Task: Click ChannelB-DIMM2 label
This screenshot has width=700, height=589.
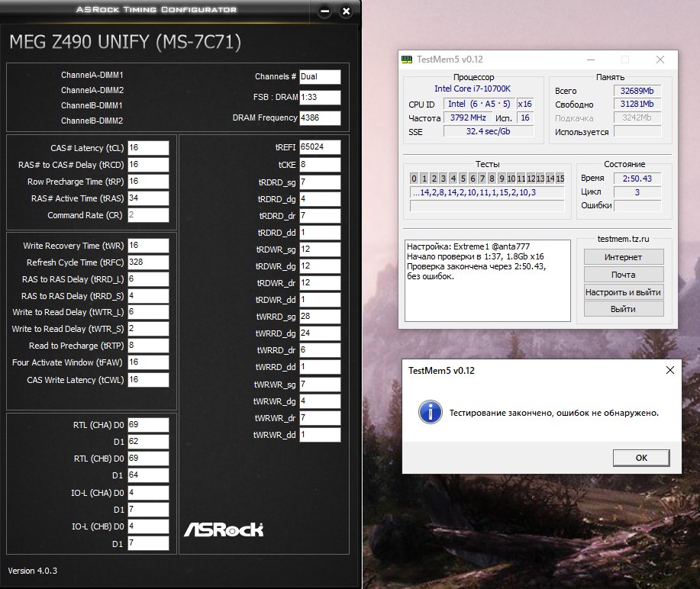Action: click(92, 121)
